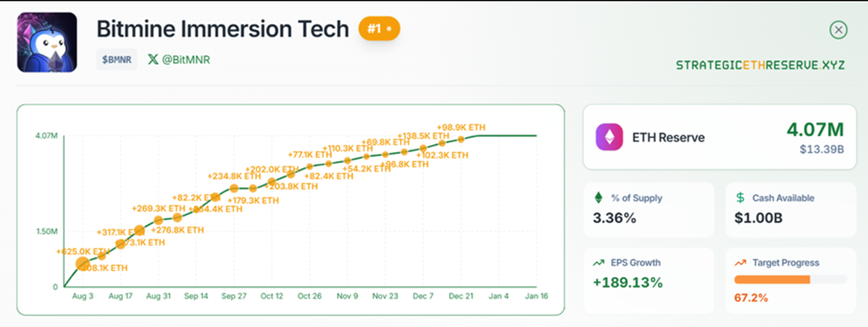The height and width of the screenshot is (327, 868).
Task: Select the +625.0K ETH purchase marker
Action: 83,264
